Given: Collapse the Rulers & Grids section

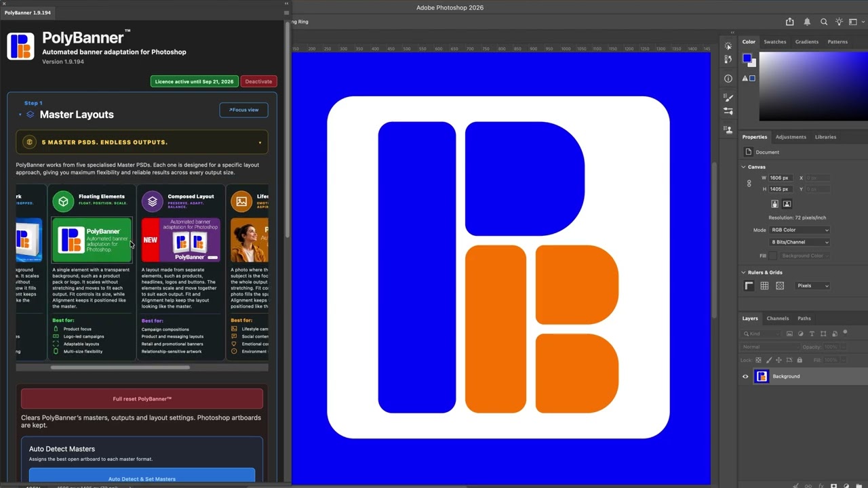Looking at the screenshot, I should [x=744, y=272].
